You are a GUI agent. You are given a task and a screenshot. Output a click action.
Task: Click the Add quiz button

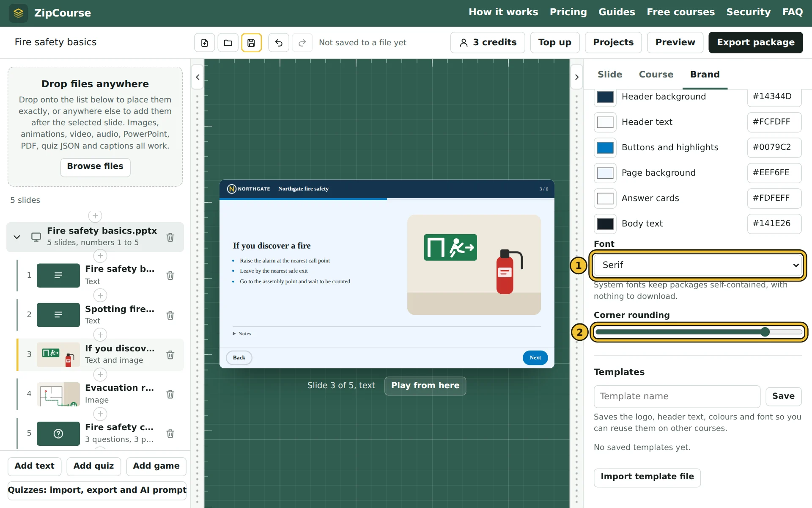(x=93, y=466)
